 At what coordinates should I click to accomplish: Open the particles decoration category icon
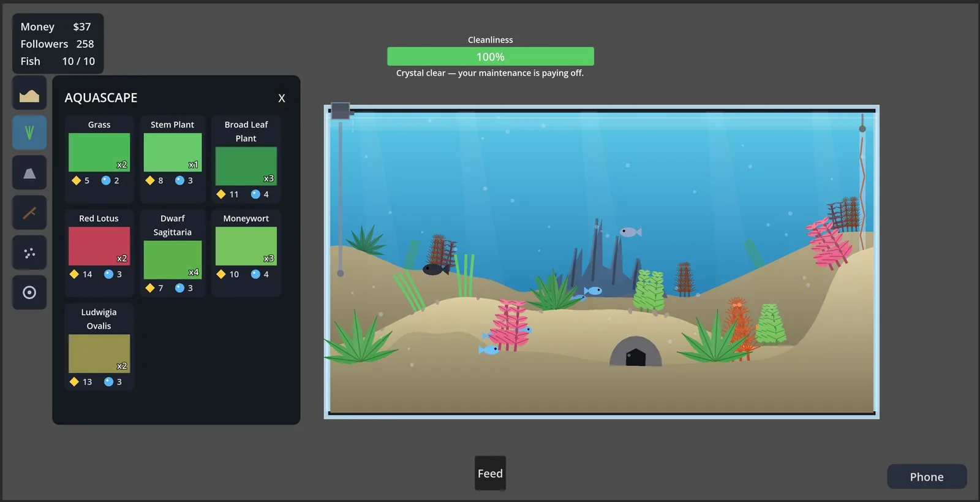click(x=29, y=253)
